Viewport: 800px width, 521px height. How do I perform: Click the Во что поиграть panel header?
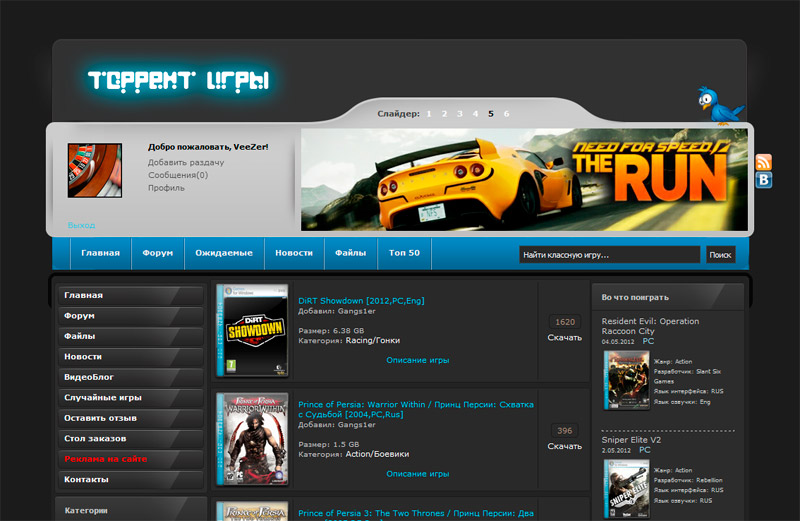(x=667, y=297)
